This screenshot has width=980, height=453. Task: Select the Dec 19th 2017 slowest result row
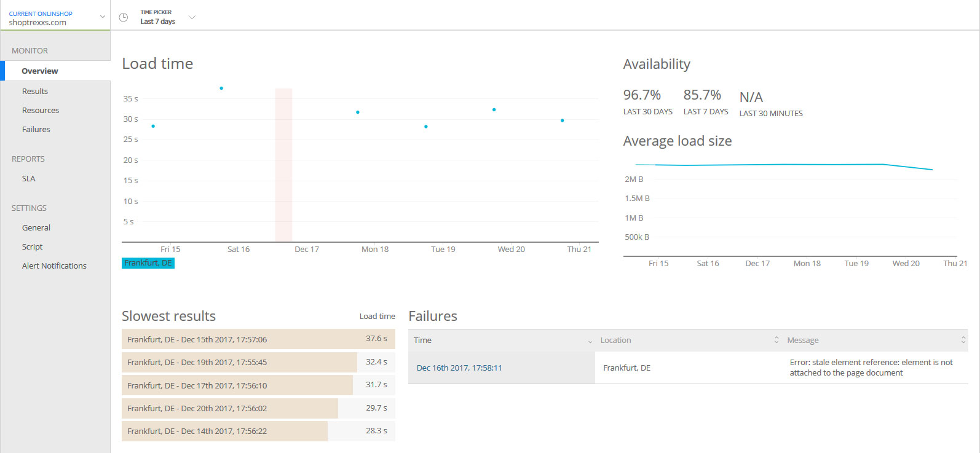258,363
